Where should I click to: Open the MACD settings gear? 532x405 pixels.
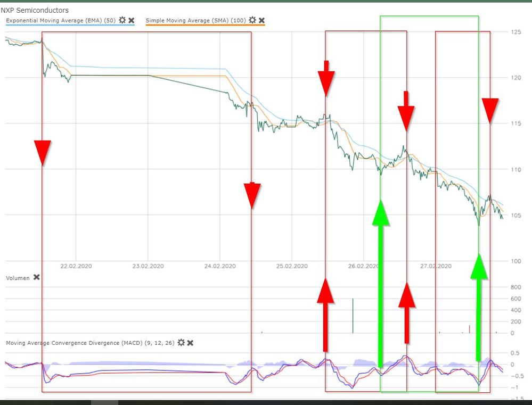182,343
